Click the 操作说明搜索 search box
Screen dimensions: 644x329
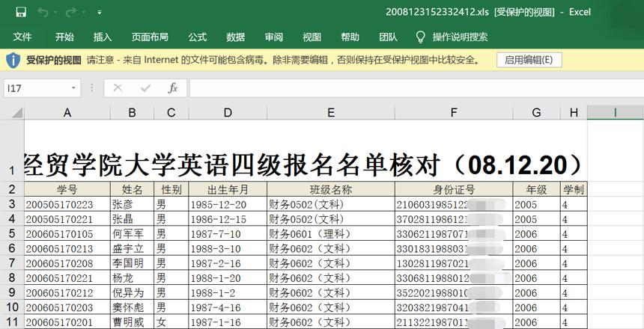460,37
